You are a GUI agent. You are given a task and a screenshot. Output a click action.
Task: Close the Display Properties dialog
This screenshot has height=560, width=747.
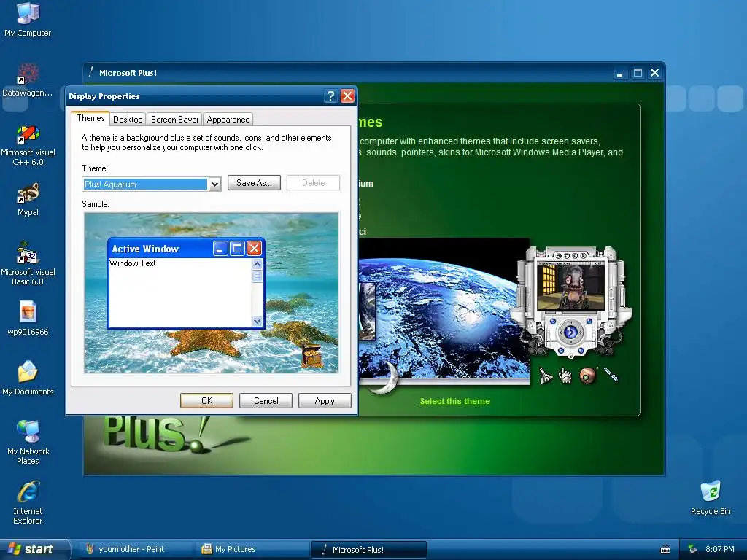(348, 96)
